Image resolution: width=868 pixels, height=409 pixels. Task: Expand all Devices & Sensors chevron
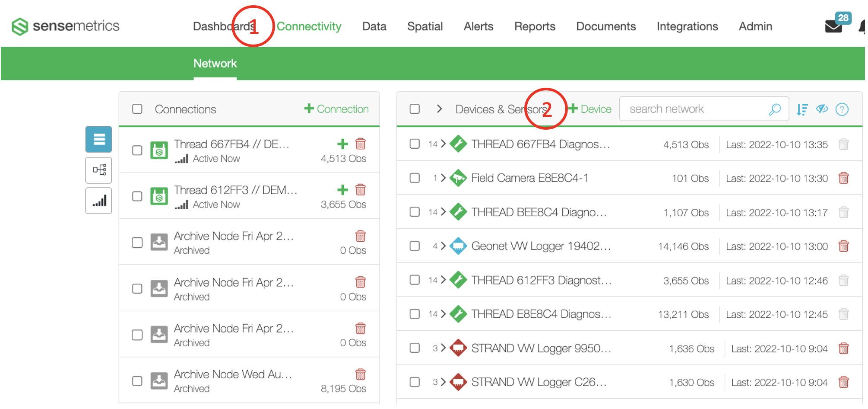(x=439, y=109)
